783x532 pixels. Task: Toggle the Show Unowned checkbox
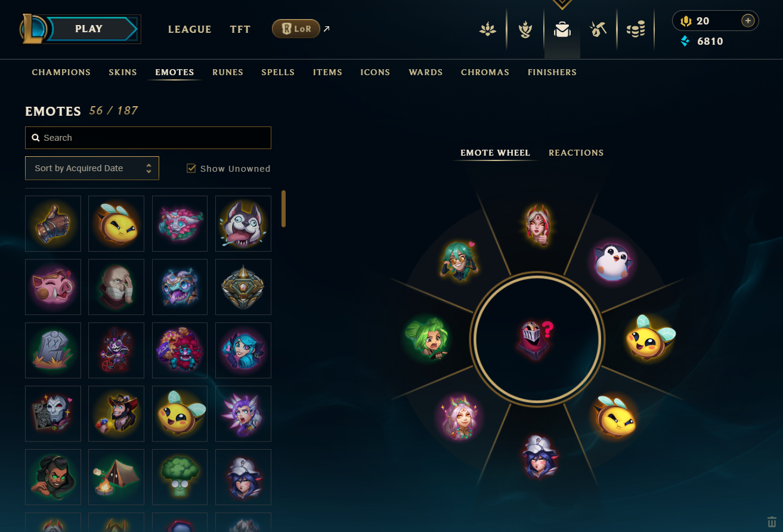[191, 168]
